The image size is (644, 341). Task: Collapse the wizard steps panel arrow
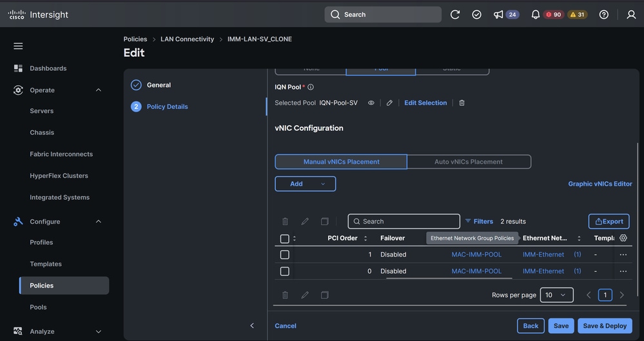click(x=252, y=326)
